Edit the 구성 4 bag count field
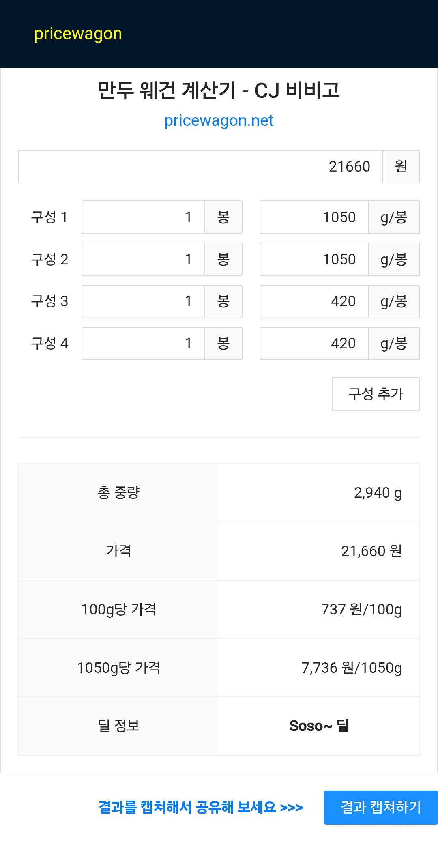Viewport: 438px width, 868px height. click(144, 344)
